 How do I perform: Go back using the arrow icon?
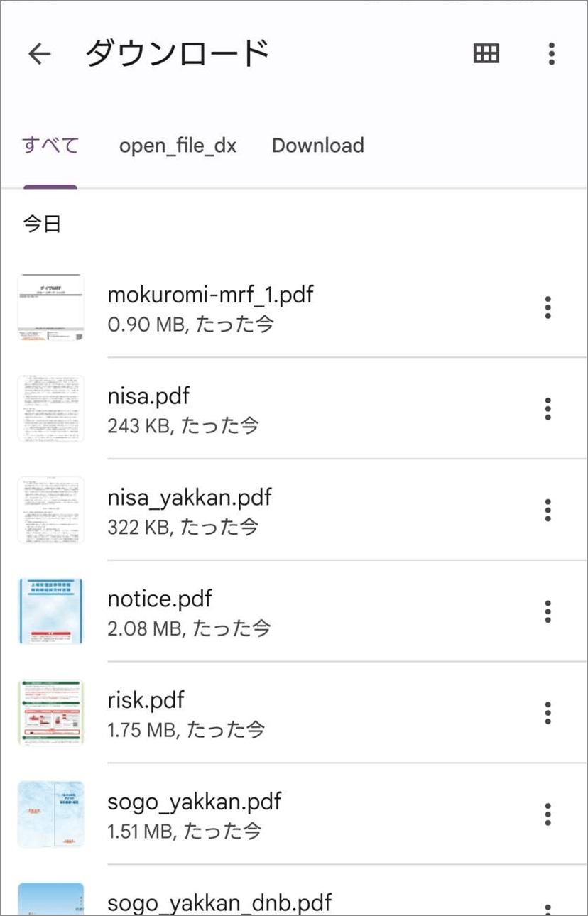click(x=40, y=54)
